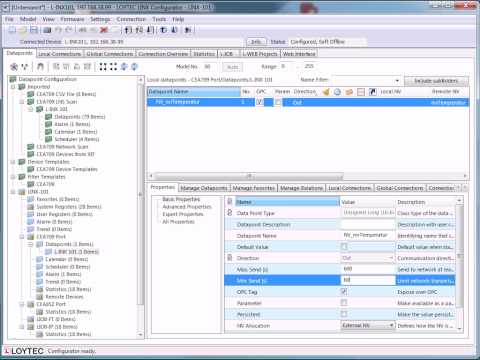Click the Max Send value field

[368, 269]
